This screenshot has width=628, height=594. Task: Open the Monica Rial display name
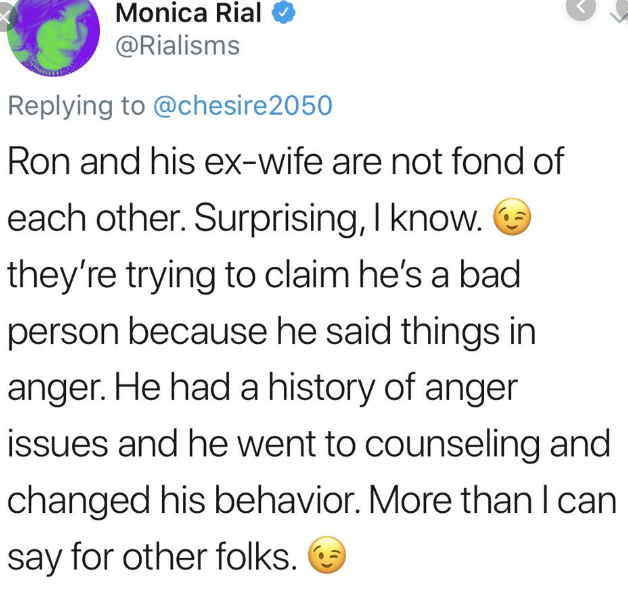click(188, 13)
